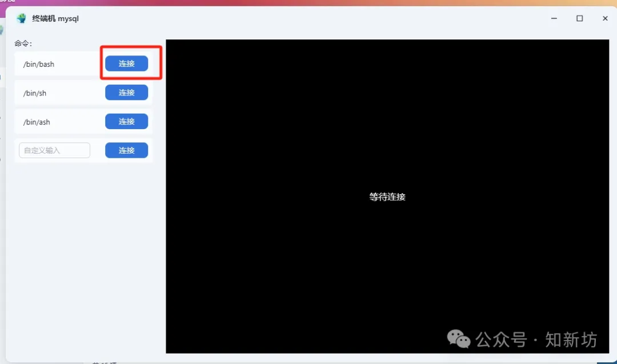Click the 命令: heading label
The height and width of the screenshot is (364, 617).
(23, 43)
